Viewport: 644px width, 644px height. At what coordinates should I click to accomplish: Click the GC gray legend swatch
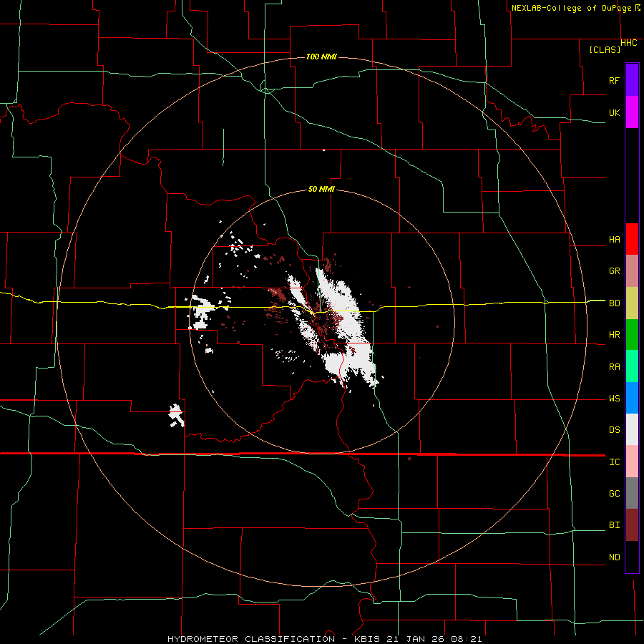tap(632, 493)
